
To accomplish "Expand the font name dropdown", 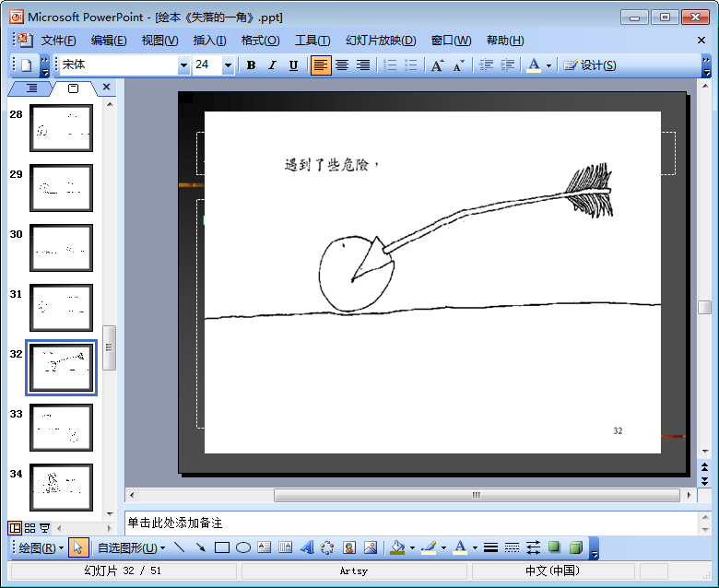I will 183,65.
